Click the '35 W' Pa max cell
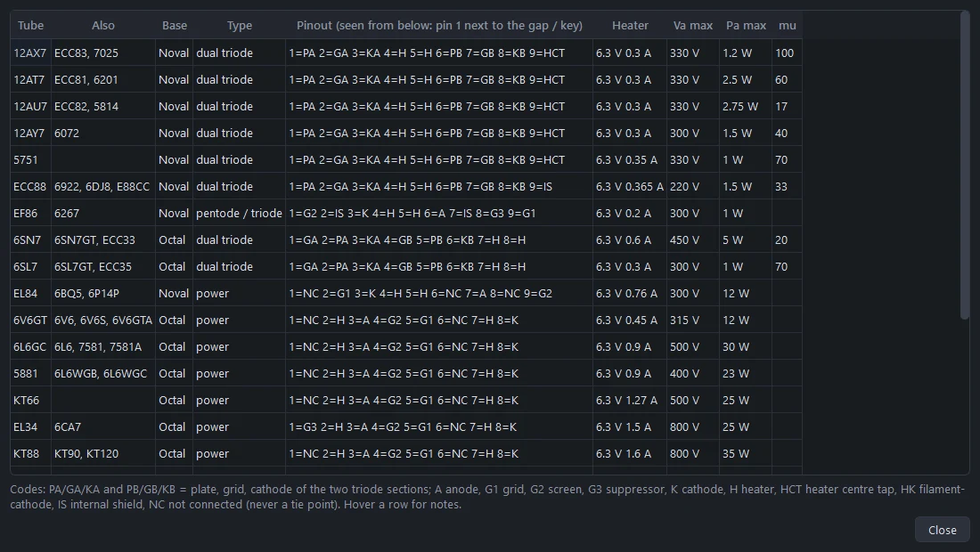Image resolution: width=980 pixels, height=552 pixels. 746,454
